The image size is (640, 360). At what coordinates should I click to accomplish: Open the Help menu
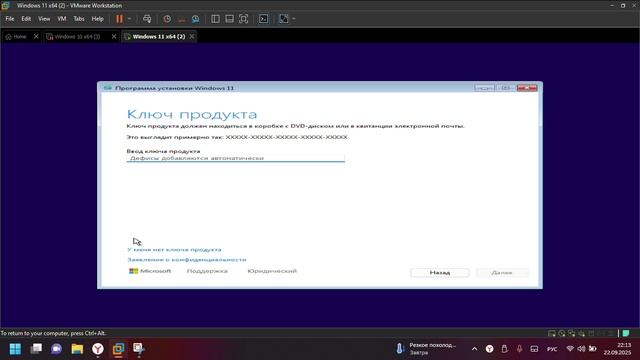click(98, 19)
